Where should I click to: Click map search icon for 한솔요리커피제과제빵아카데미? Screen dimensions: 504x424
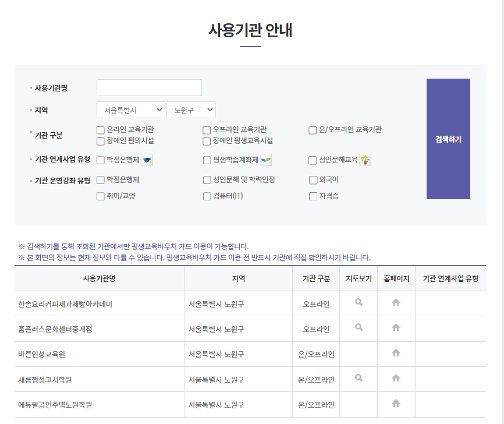point(359,302)
